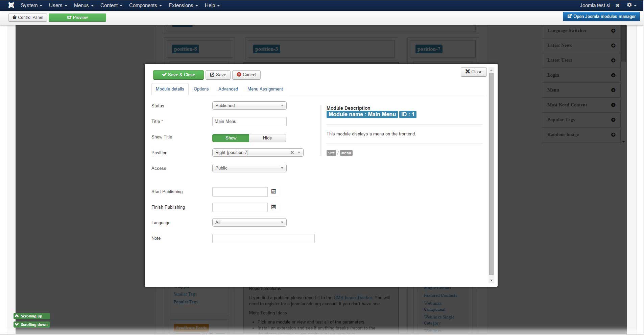Open Start Publishing calendar picker
This screenshot has width=644, height=335.
point(273,191)
